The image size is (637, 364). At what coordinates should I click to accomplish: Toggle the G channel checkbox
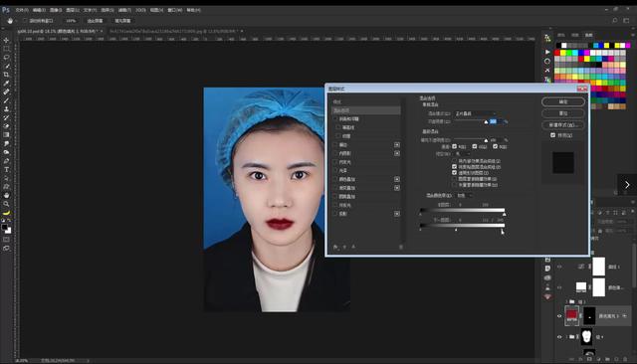(x=475, y=146)
